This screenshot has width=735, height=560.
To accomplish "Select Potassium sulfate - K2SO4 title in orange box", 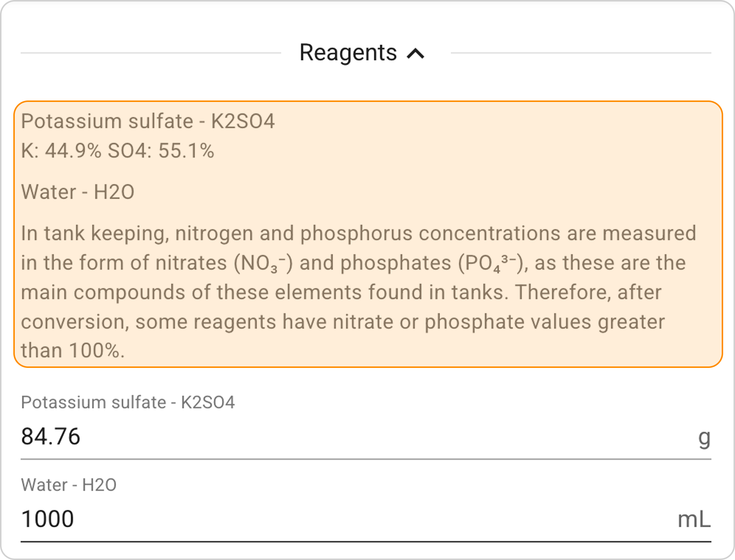I will (148, 121).
